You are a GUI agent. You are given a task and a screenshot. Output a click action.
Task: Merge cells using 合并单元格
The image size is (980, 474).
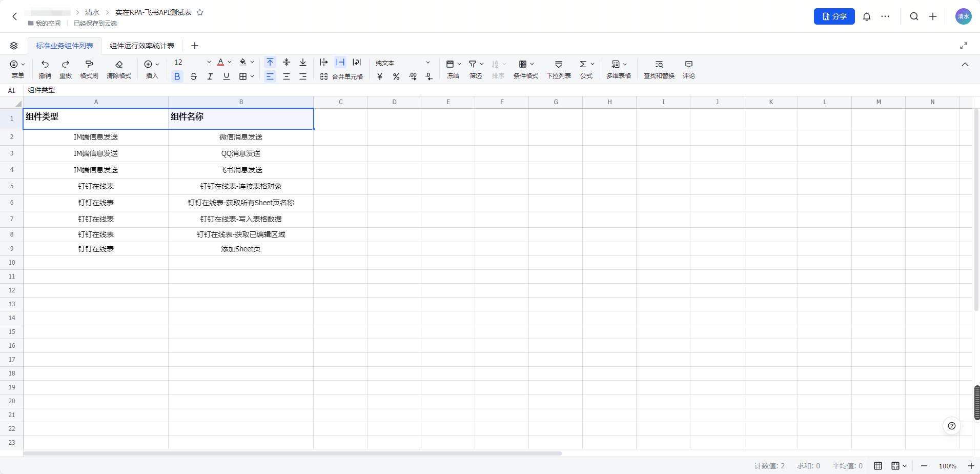[x=341, y=76]
